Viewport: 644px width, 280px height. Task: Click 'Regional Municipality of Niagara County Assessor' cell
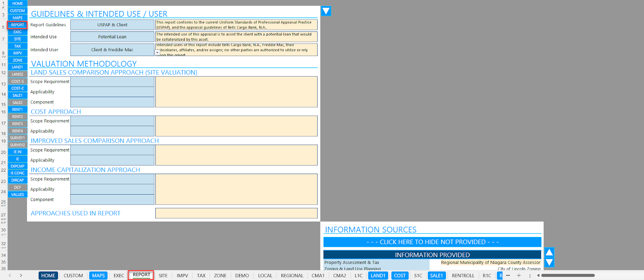tap(485, 263)
